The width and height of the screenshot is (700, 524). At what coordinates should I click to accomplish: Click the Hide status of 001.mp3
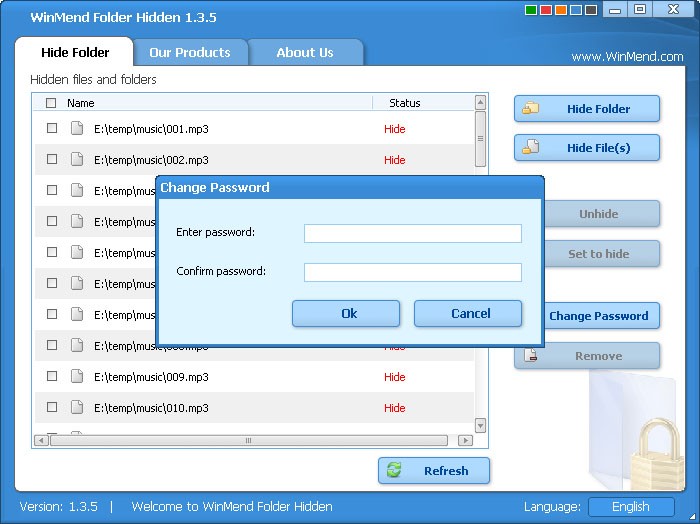395,129
